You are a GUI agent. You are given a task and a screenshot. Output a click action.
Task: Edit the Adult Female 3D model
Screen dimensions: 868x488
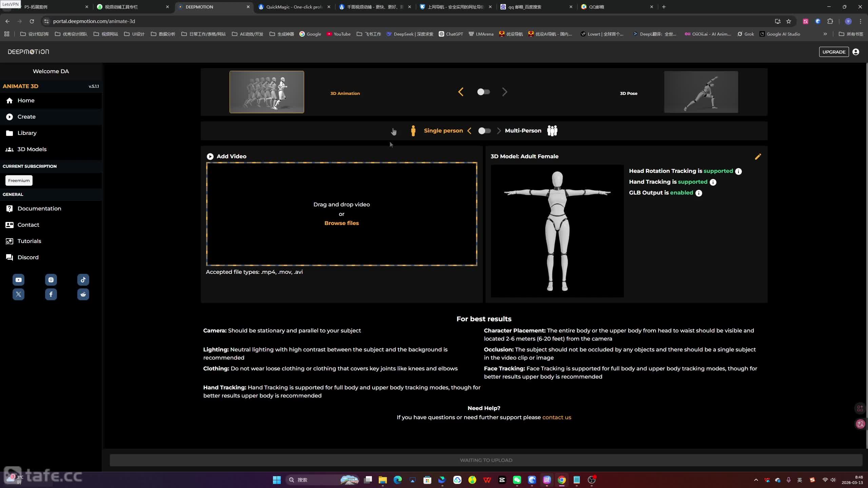click(x=758, y=157)
